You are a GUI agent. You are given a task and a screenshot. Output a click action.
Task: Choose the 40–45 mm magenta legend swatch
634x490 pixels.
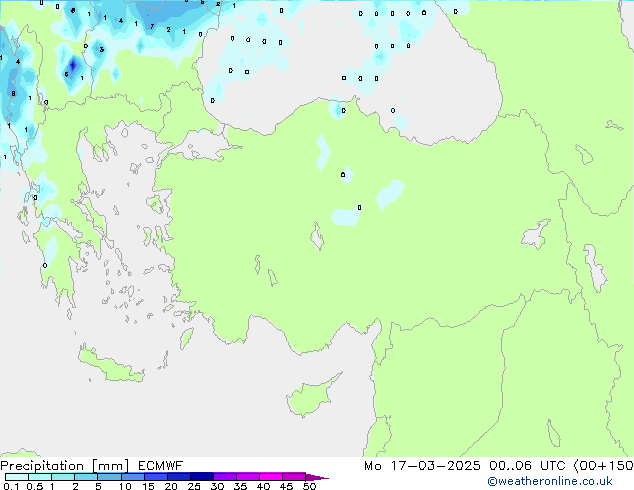point(271,477)
